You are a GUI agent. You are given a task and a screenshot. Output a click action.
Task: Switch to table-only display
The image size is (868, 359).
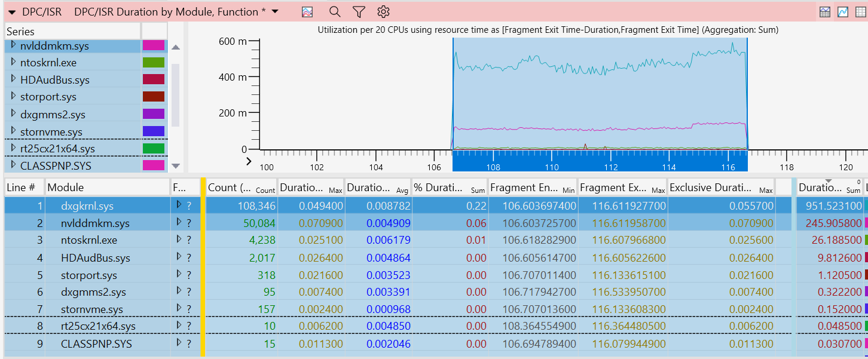[x=860, y=12]
